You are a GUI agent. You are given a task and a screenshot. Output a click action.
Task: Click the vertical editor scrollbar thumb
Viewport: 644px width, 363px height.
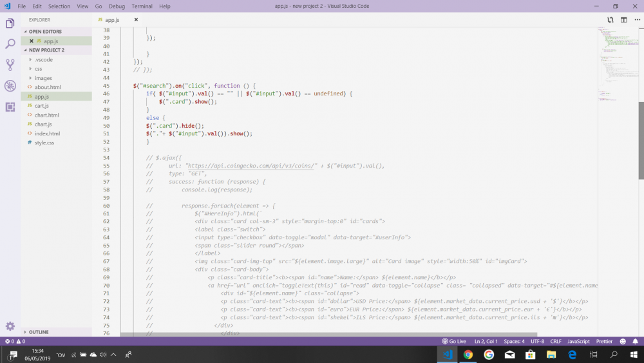coord(641,140)
